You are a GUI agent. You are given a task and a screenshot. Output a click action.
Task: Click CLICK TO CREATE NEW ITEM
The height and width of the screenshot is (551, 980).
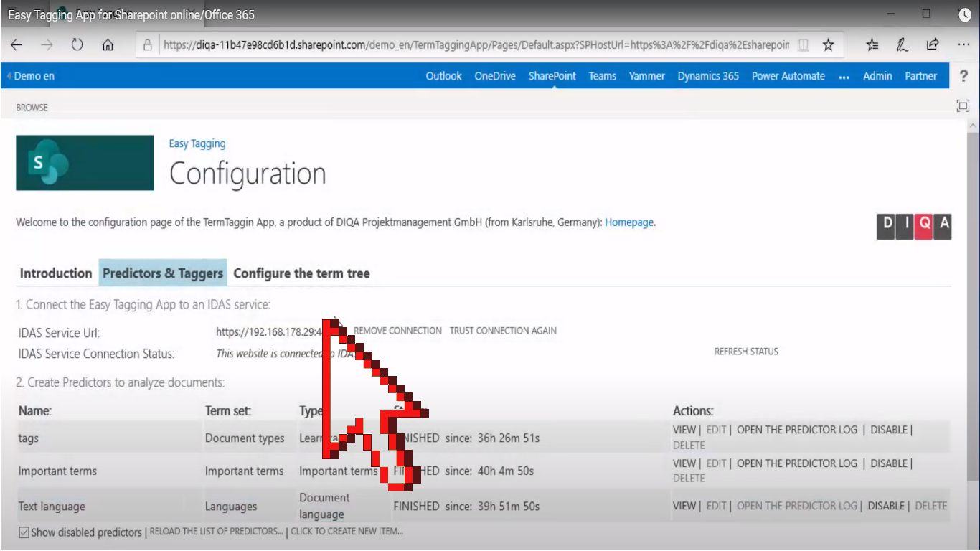click(x=347, y=532)
